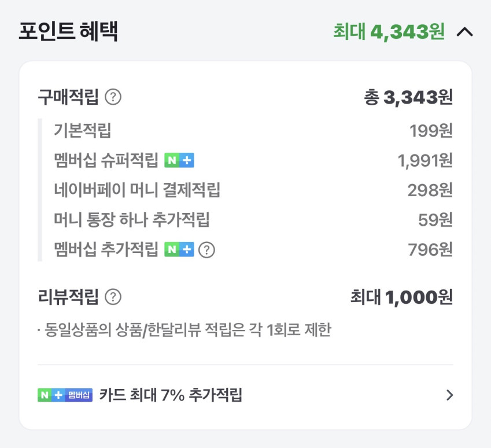Click the 리뷰적립 section title

(x=68, y=298)
